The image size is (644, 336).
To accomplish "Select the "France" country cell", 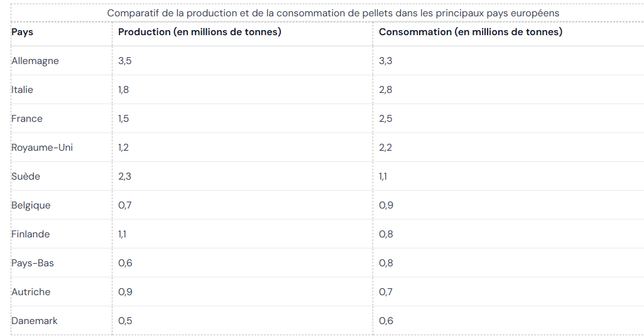I will 27,119.
